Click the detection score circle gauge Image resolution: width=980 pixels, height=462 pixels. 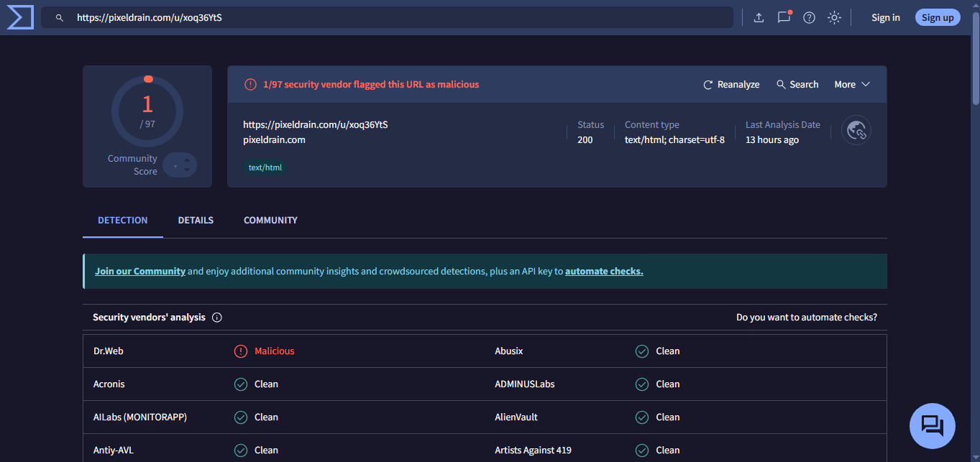click(x=147, y=111)
